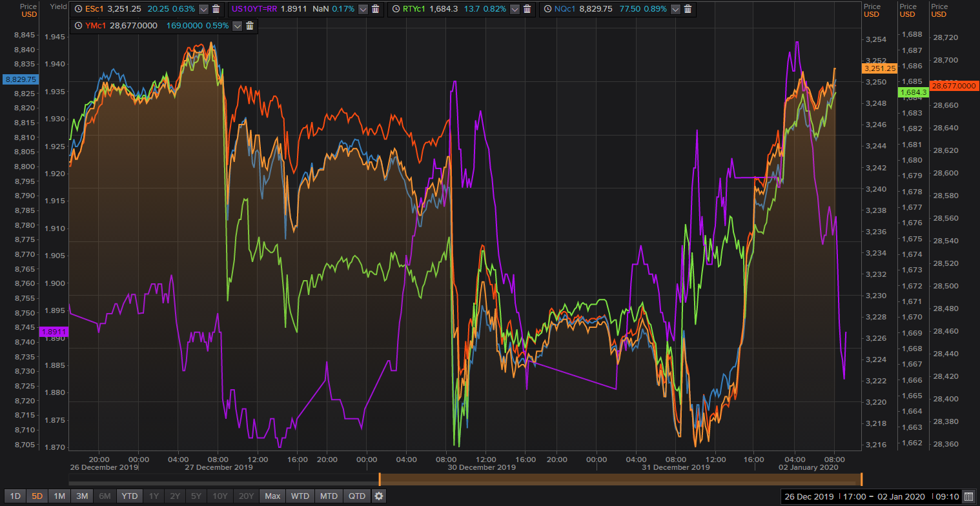980x506 pixels.
Task: Click the right handle of range slider
Action: [x=861, y=479]
